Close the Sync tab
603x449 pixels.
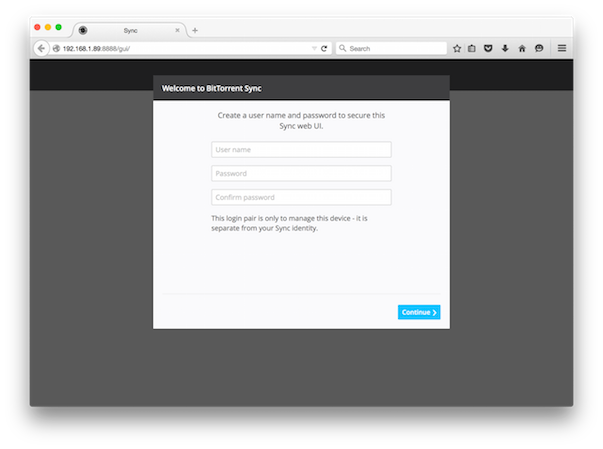pyautogui.click(x=177, y=30)
